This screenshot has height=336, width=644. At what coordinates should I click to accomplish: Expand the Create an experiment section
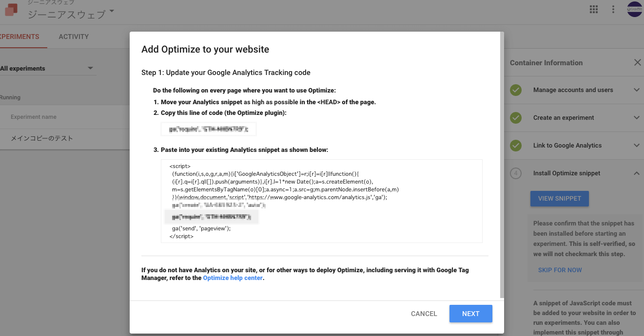point(636,118)
